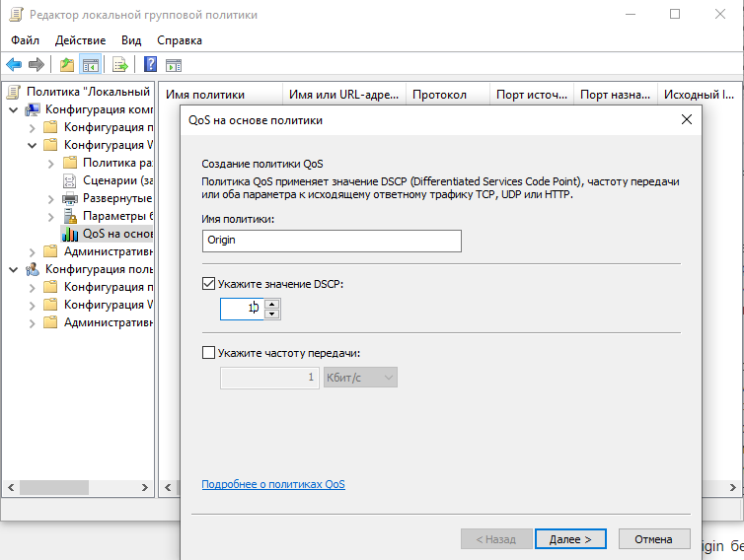Collapse the Конфигурация W node under computer
This screenshot has width=744, height=560.
tap(32, 145)
